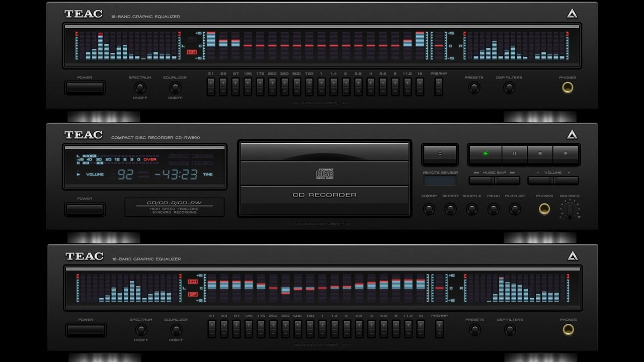Adjust the 16 kHz band on upper equalizer
This screenshot has width=644, height=362.
420,87
